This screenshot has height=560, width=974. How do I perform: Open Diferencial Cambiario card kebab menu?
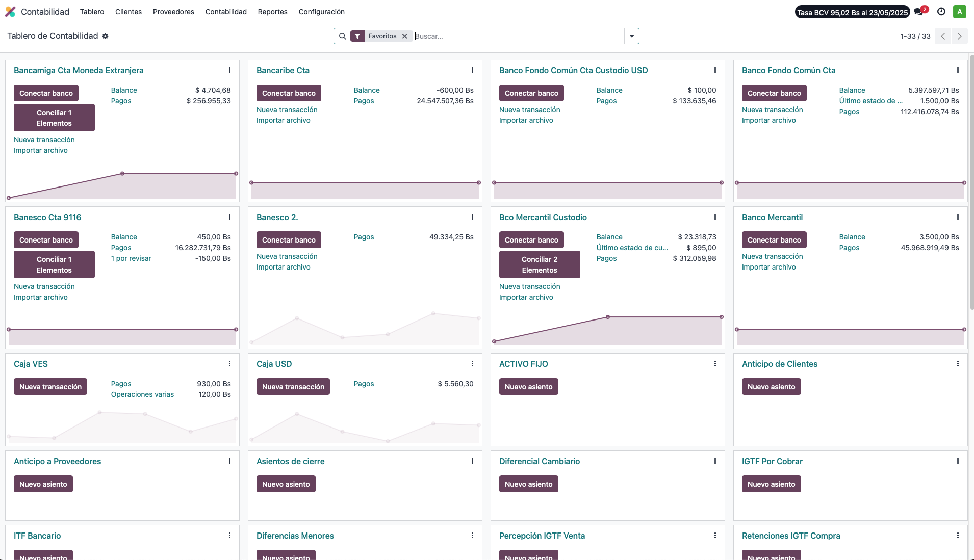click(715, 461)
